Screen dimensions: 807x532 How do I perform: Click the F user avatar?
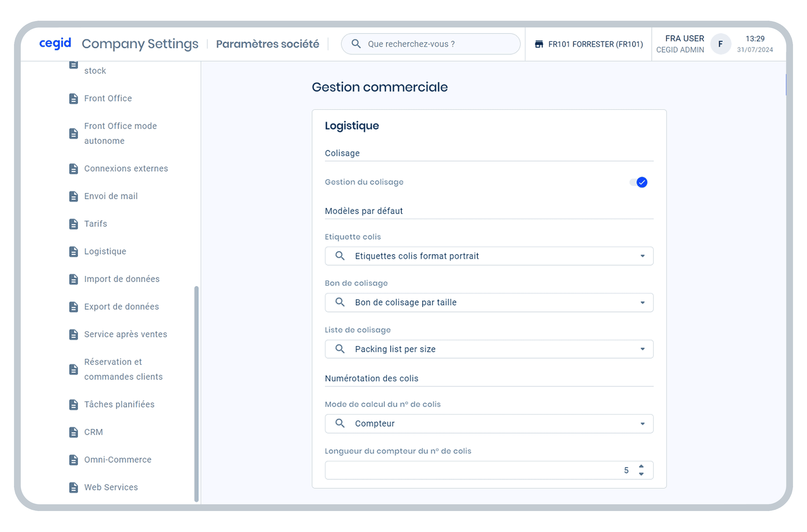pos(721,44)
